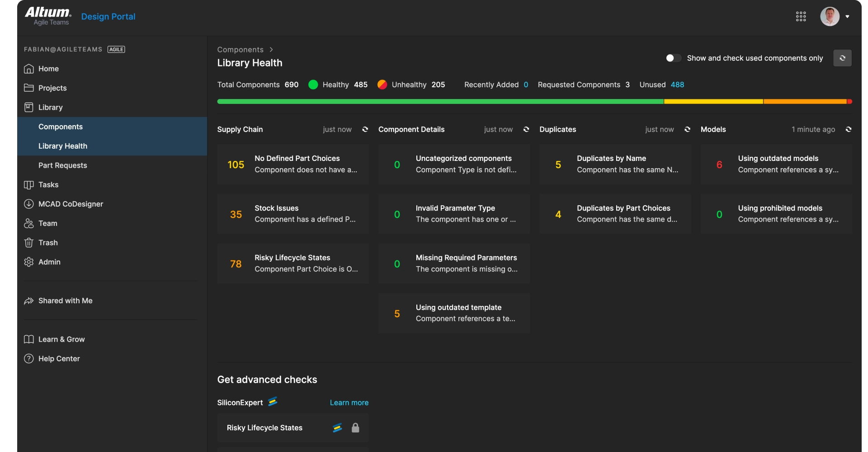Select Components in the sidebar

click(x=112, y=127)
